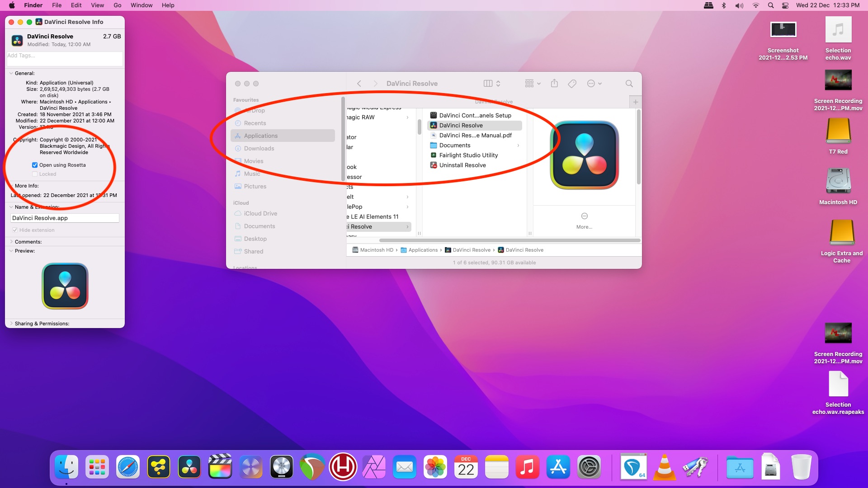Open the Group By dropdown in Finder

click(x=533, y=84)
